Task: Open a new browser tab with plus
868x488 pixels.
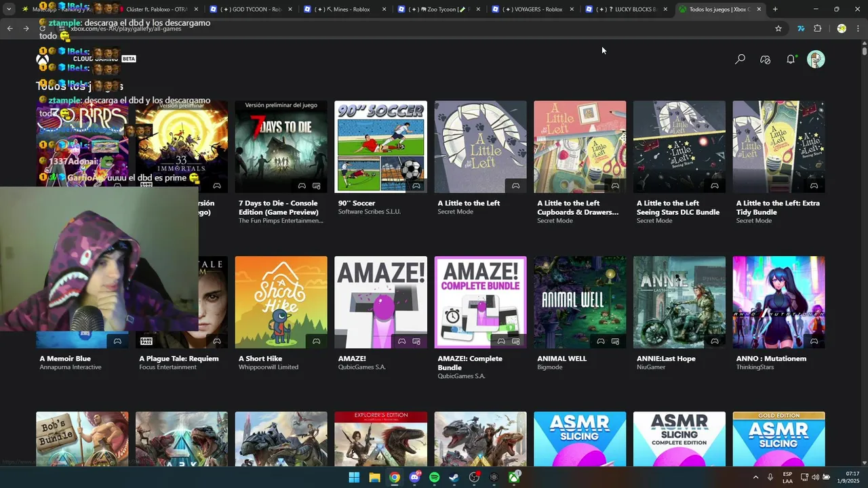Action: 775,9
